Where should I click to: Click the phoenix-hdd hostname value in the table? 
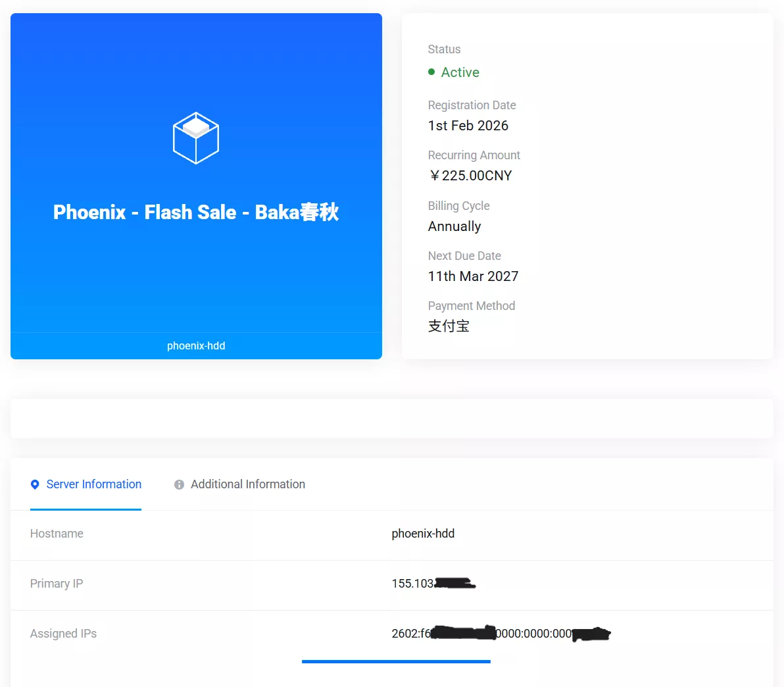(423, 534)
